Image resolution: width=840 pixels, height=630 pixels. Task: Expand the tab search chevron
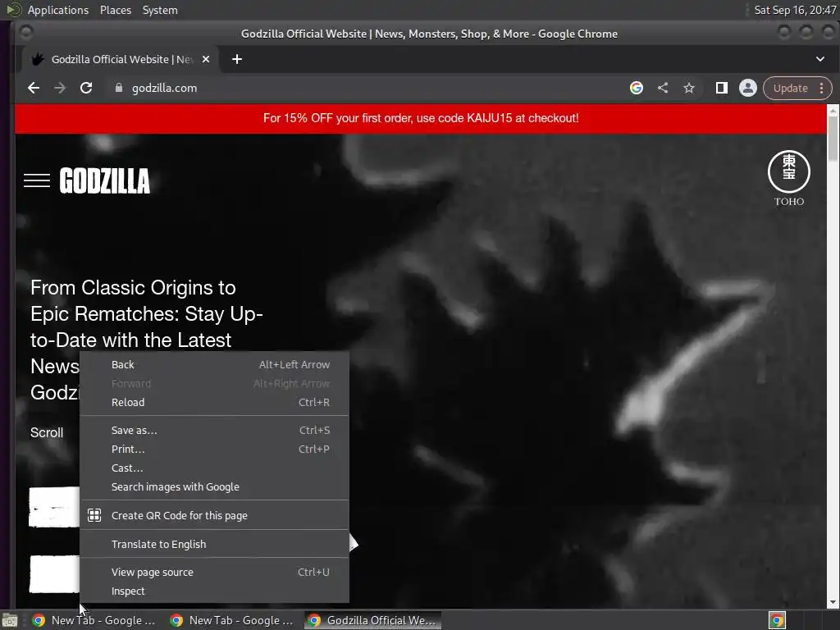(820, 59)
